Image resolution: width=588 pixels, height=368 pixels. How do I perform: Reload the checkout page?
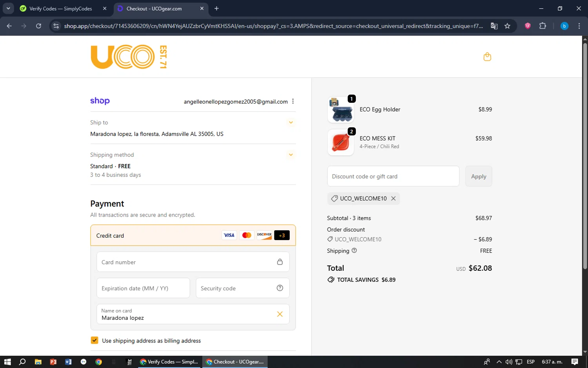[x=38, y=26]
